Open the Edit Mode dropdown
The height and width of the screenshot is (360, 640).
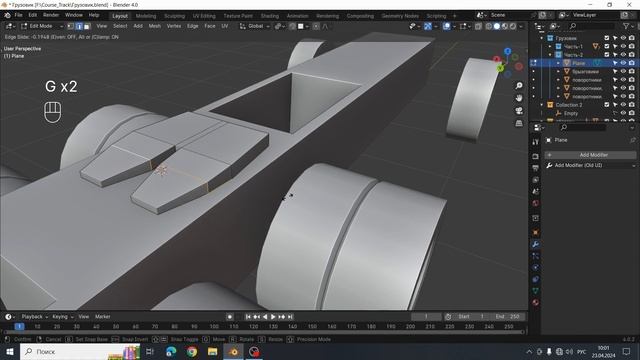(42, 26)
